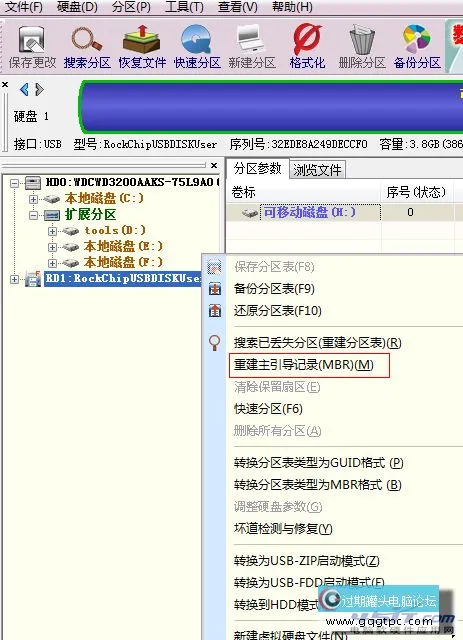Viewport: 463px width, 640px height.
Task: Click the 搜索分区 magnifier icon
Action: [87, 39]
